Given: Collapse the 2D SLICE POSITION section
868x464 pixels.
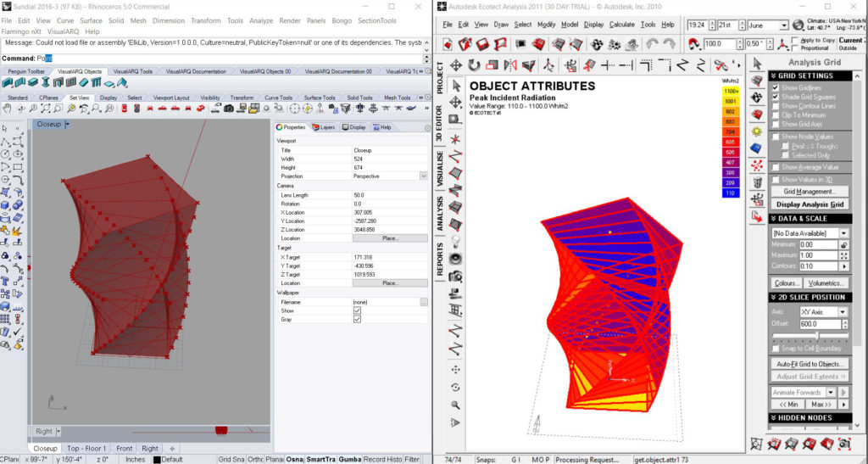Looking at the screenshot, I should (811, 298).
